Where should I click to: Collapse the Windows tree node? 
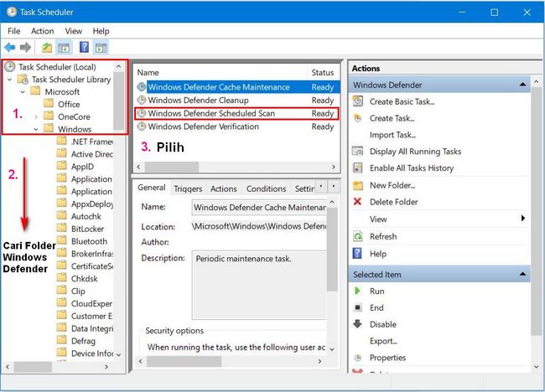click(x=36, y=129)
